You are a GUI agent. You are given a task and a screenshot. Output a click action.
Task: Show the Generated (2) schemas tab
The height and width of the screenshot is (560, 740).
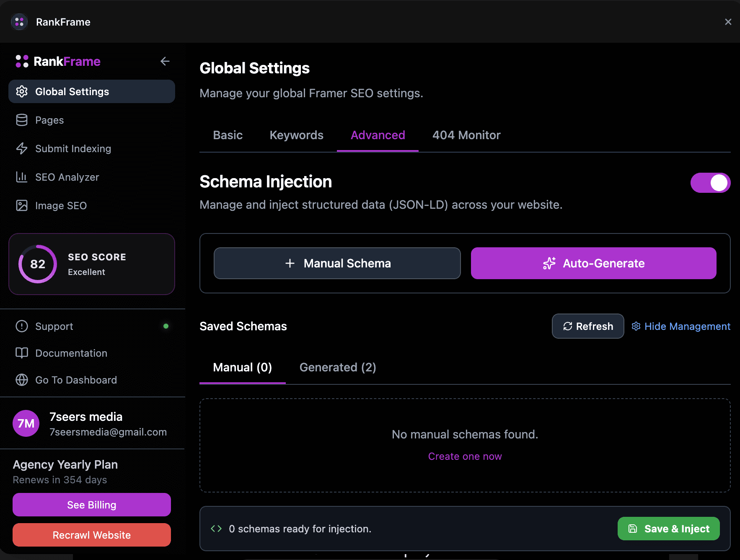point(338,367)
